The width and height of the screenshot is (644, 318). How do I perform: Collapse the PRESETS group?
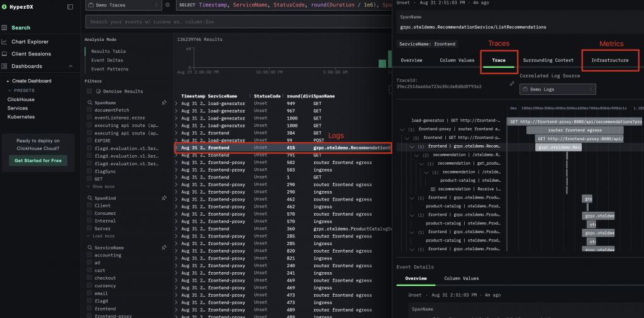coord(21,90)
